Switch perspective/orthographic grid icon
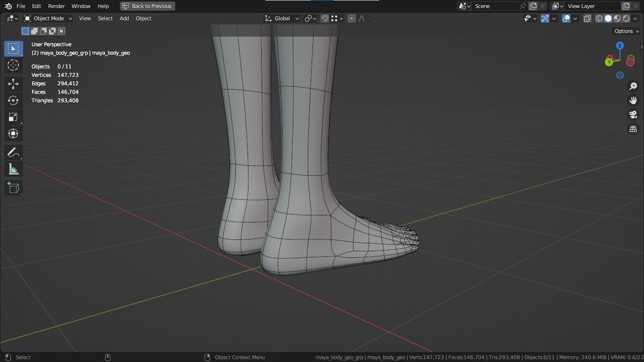The width and height of the screenshot is (644, 362). tap(633, 129)
